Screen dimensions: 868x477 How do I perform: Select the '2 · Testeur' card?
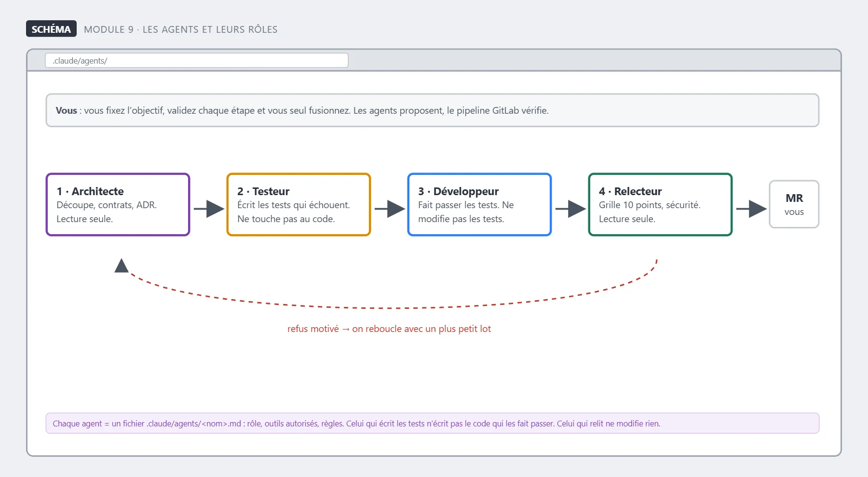(299, 205)
